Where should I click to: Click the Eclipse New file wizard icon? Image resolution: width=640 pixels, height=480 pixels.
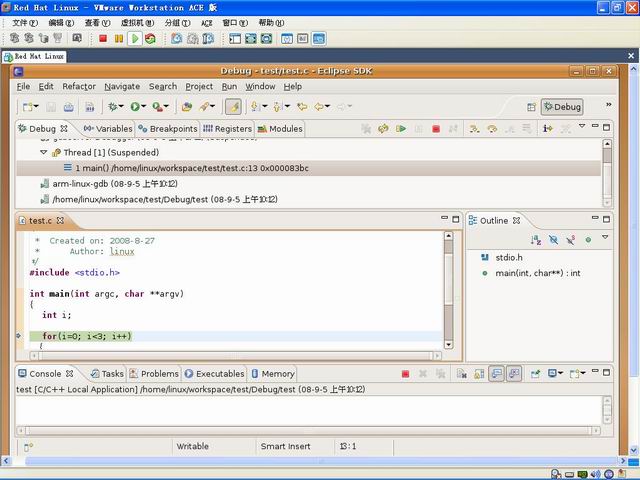[x=27, y=107]
